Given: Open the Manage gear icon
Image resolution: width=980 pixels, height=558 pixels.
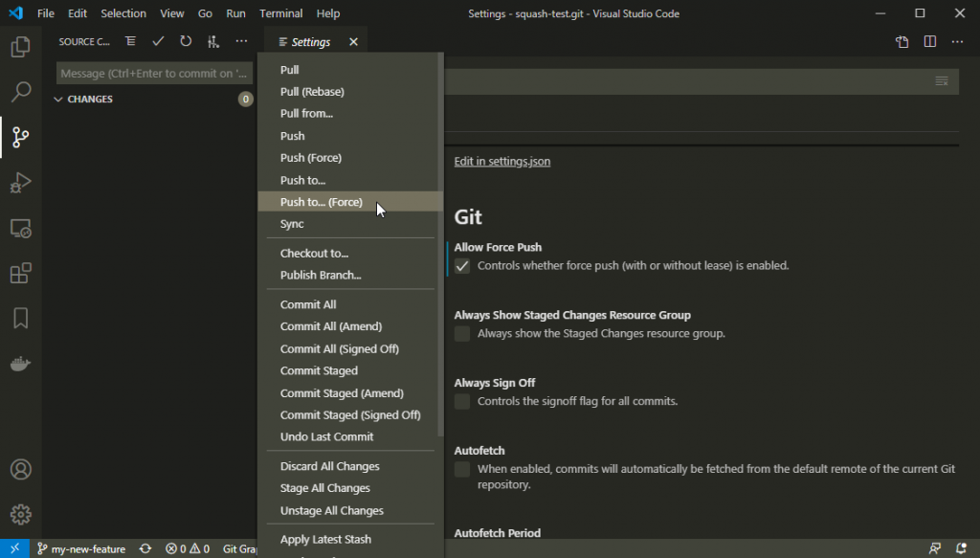Looking at the screenshot, I should pos(21,514).
